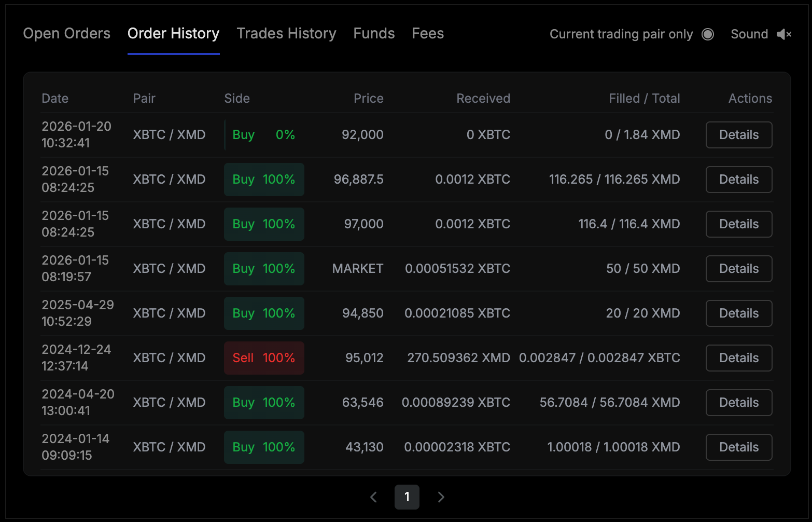
Task: View Details of the Sell order
Action: coord(738,358)
